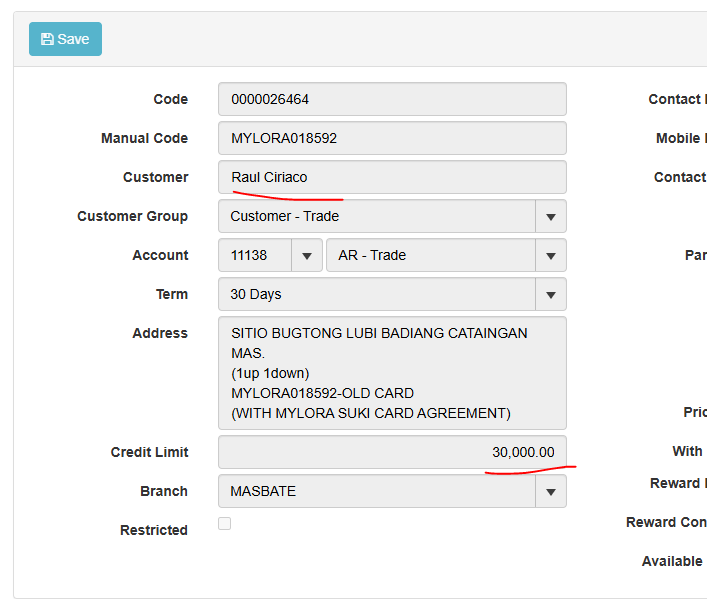Select the Credit Limit field showing 30,000.00
Viewport: 707px width, 599px height.
pyautogui.click(x=391, y=452)
